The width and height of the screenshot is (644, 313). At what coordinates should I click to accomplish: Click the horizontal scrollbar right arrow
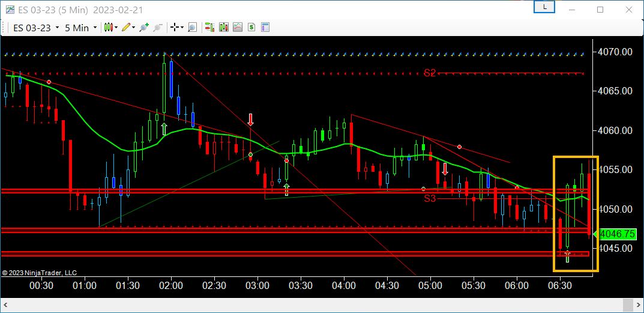click(638, 305)
